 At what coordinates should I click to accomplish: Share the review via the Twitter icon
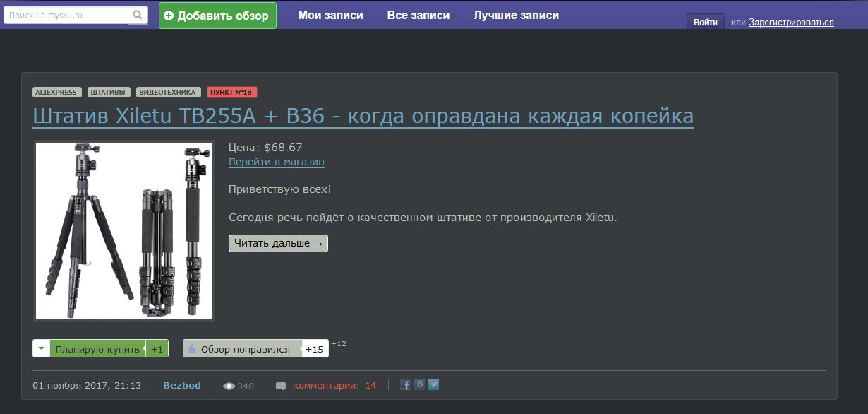point(433,384)
